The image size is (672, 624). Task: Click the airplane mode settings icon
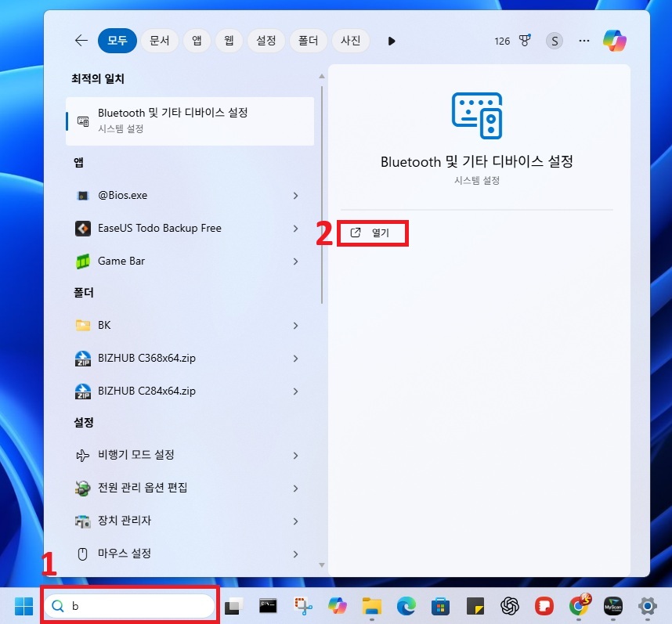tap(82, 455)
